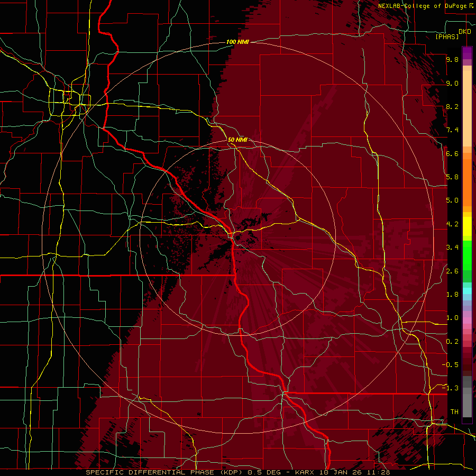Pick the solid orange segment of color bar
The width and height of the screenshot is (476, 476).
click(467, 183)
